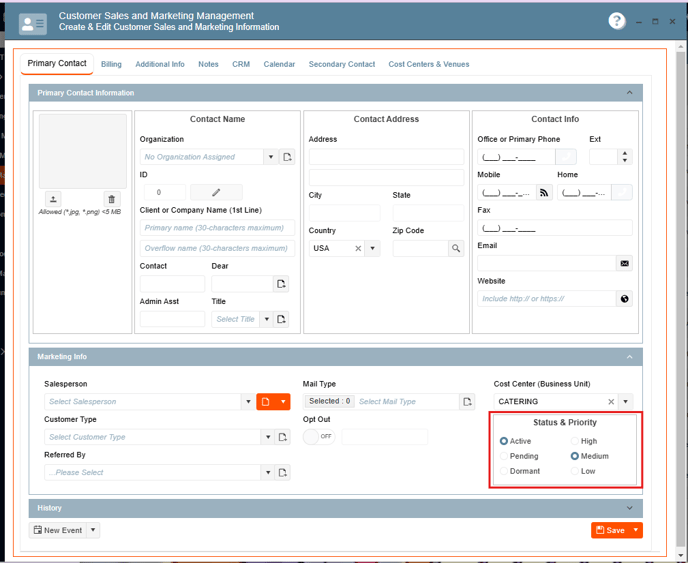Click the customer card icon in title bar
Screen dimensions: 688x563
pyautogui.click(x=33, y=23)
